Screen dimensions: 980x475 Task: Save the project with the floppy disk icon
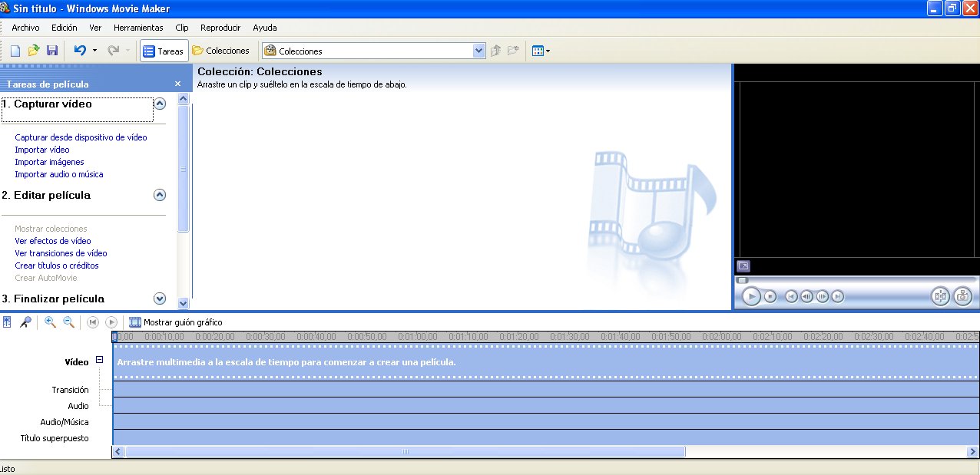(52, 51)
